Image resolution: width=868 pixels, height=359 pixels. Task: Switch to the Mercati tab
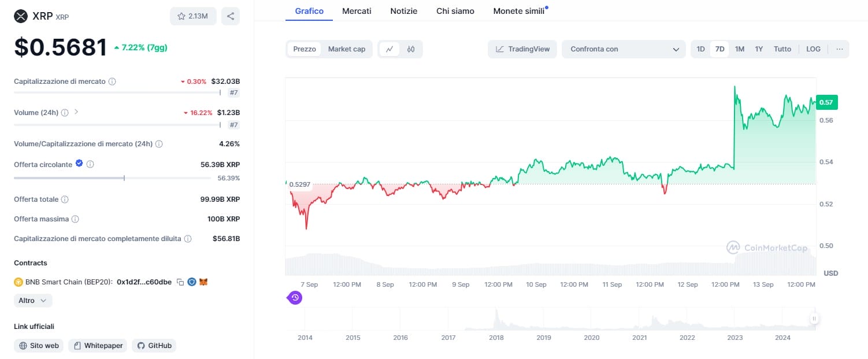coord(357,11)
